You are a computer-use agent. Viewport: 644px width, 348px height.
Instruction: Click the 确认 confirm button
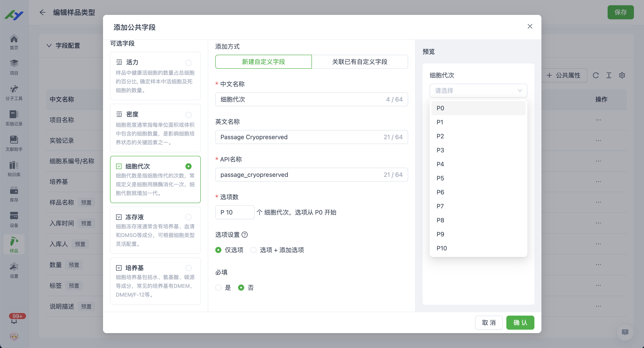520,323
